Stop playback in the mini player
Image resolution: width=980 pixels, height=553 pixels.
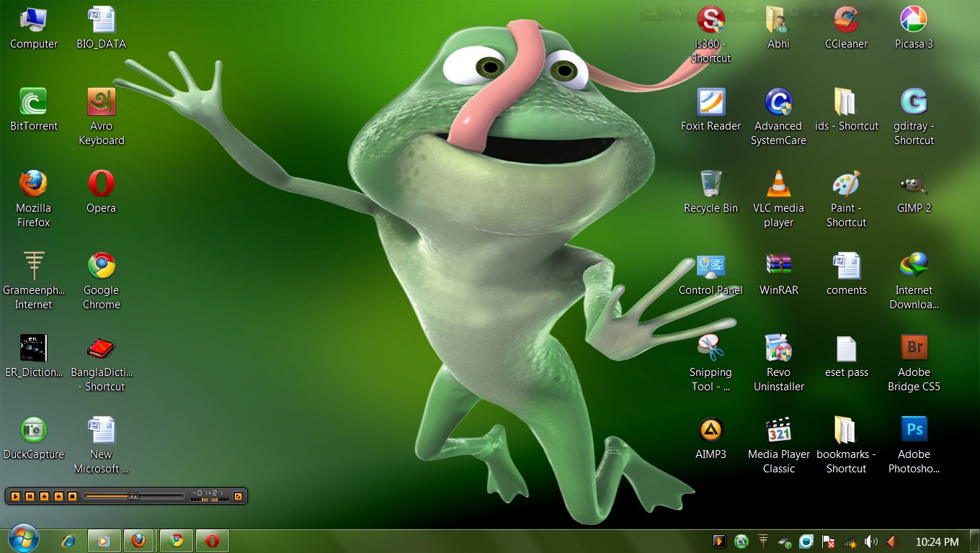72,496
